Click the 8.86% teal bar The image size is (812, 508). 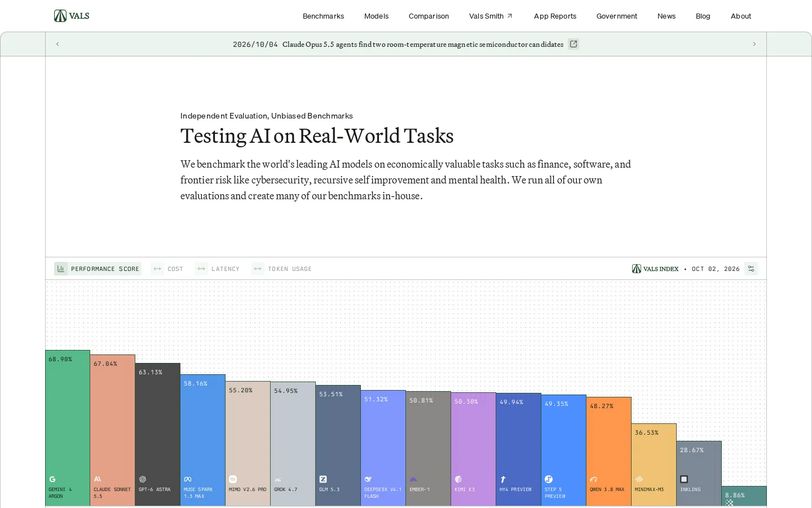tap(744, 496)
